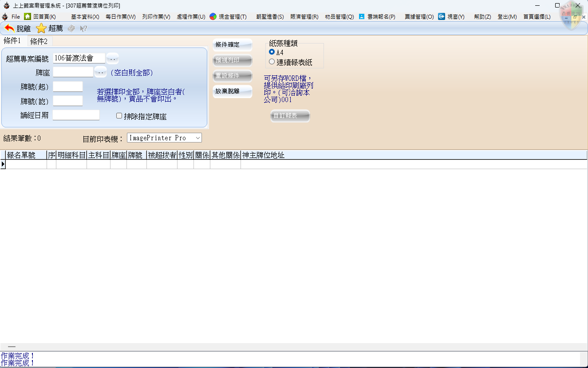Enable the 排除指定牌座 checkbox
Screen dimensions: 588x368
click(x=119, y=116)
